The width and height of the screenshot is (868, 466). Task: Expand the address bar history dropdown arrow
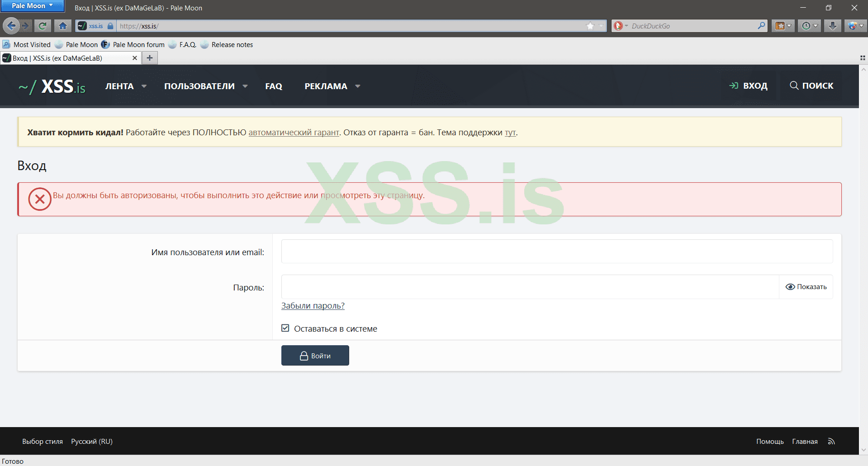(x=601, y=26)
